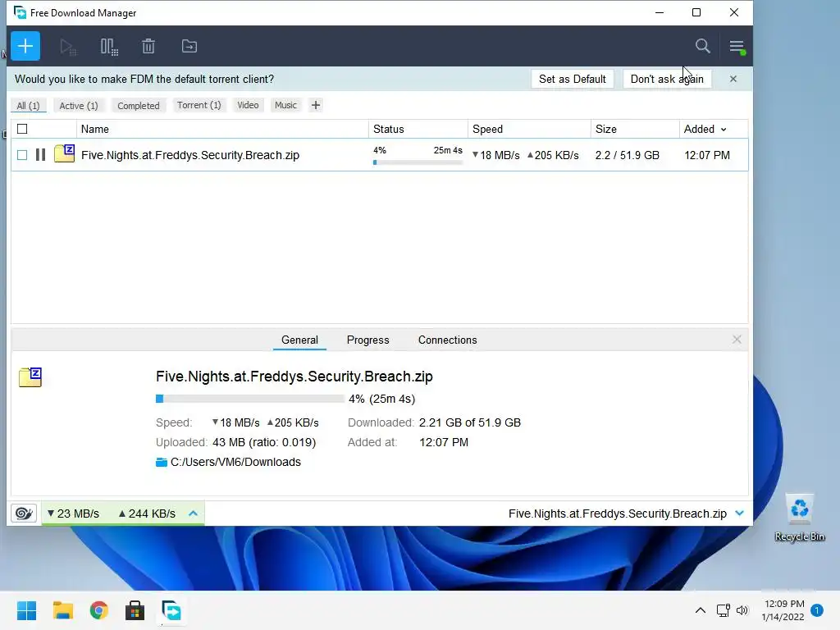Click Uploaded value 43 MB (ratio: 0.019)
840x630 pixels.
(264, 442)
